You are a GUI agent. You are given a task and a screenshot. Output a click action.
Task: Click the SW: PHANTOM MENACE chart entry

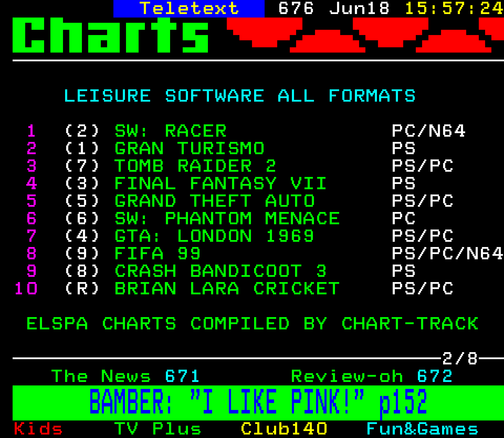pos(227,218)
